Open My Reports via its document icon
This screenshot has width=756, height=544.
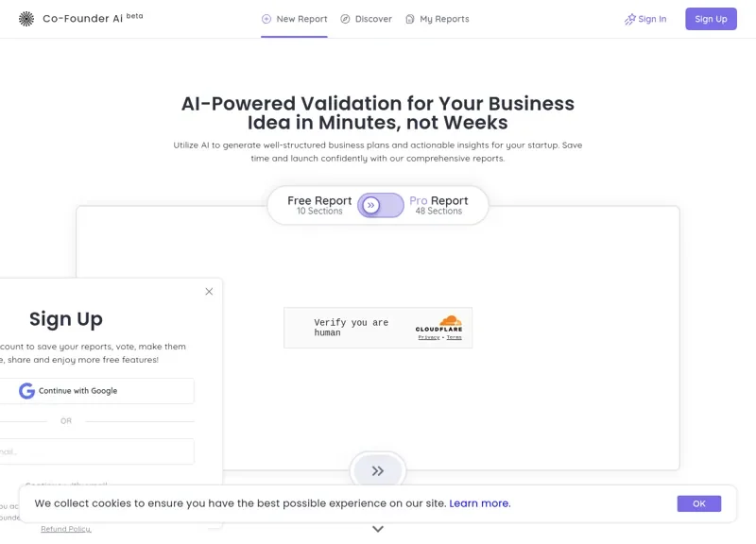409,18
